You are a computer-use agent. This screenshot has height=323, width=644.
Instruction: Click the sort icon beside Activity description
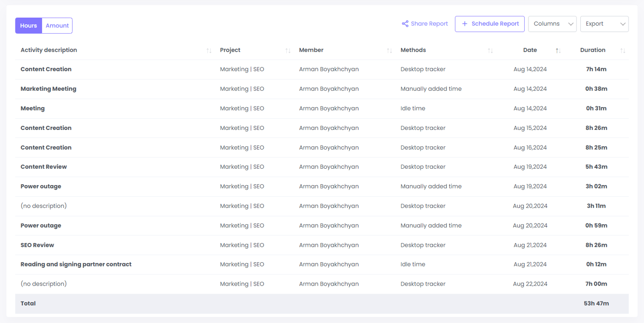pyautogui.click(x=209, y=50)
